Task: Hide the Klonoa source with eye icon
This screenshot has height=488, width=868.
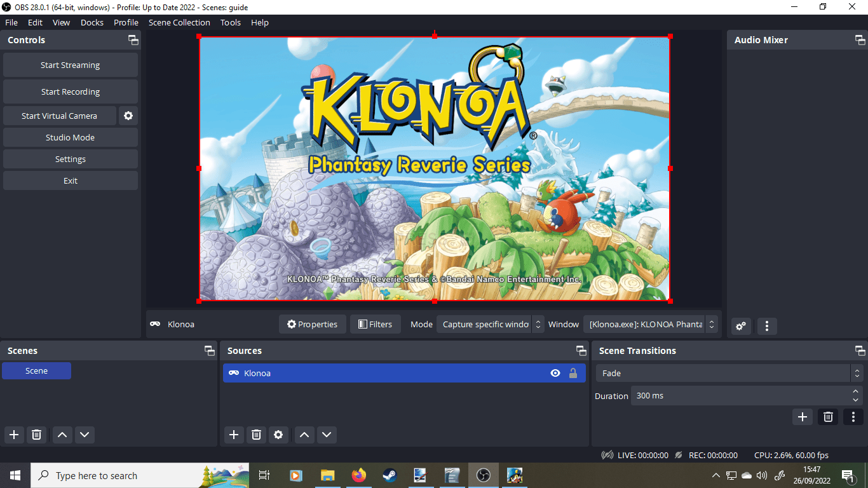Action: [555, 373]
